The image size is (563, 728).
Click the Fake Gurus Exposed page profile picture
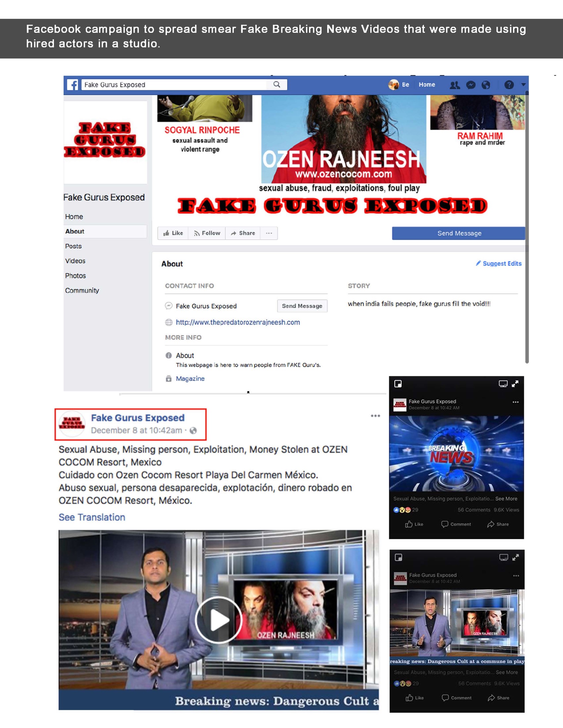point(105,142)
